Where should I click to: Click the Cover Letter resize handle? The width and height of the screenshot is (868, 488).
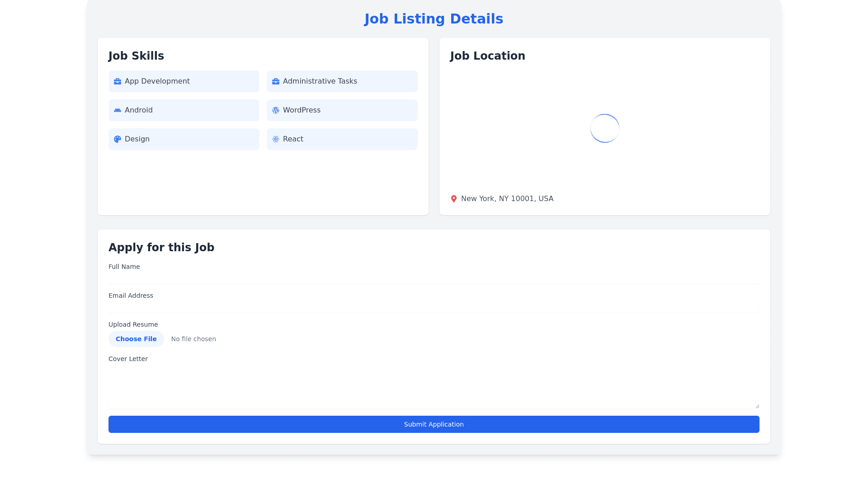click(x=757, y=406)
